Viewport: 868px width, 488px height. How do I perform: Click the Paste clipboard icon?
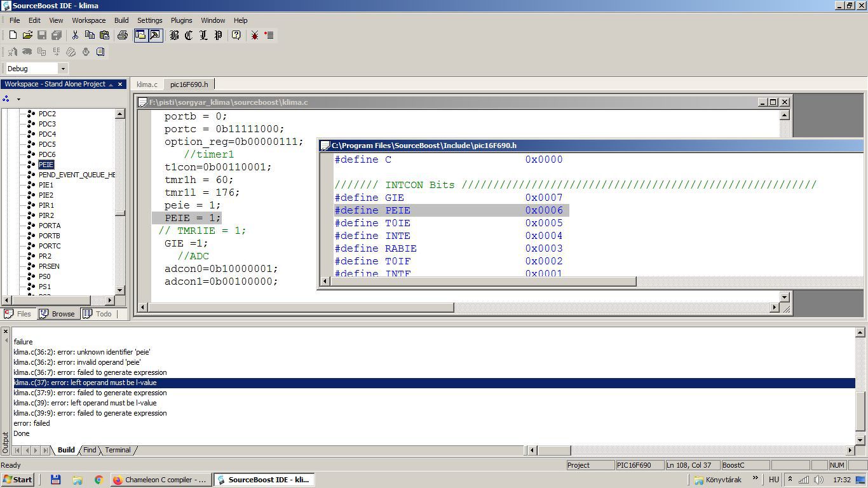[104, 36]
